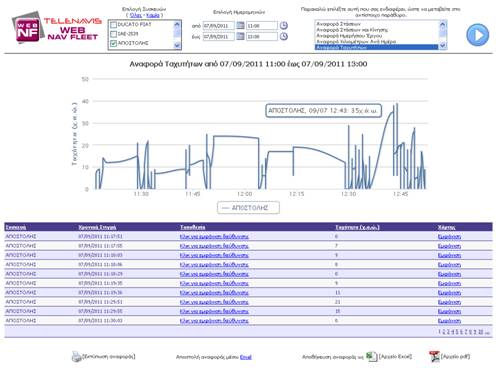
Task: Click the blue play button to run report
Action: point(477,35)
